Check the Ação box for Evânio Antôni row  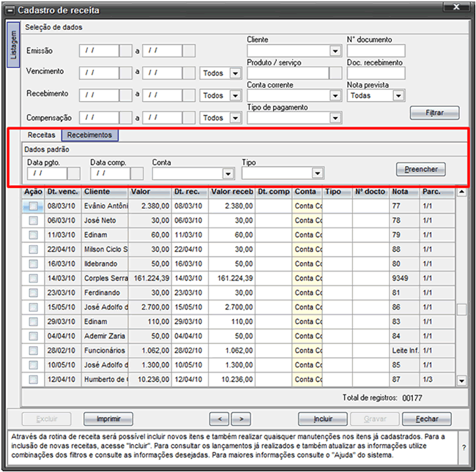33,206
